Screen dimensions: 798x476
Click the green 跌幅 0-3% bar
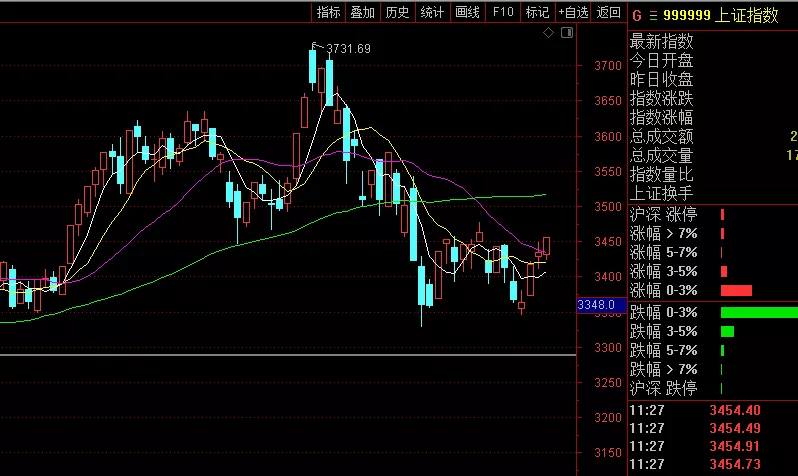[758, 312]
